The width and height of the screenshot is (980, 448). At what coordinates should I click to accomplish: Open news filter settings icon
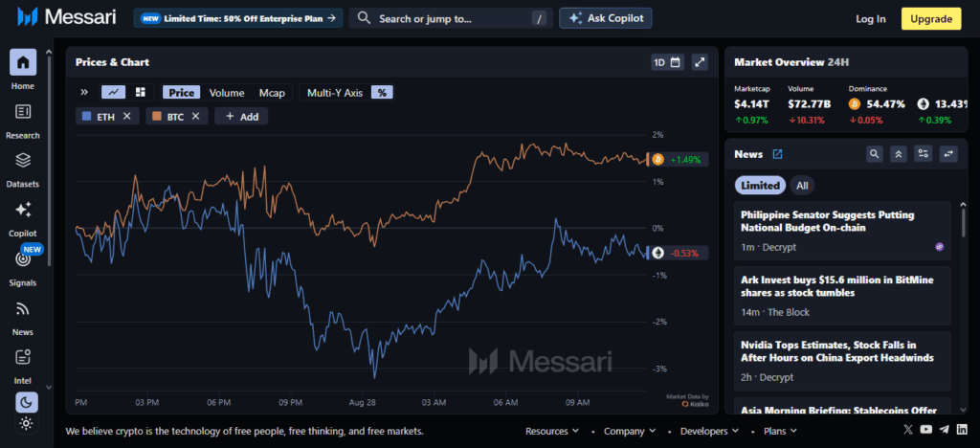tap(924, 154)
